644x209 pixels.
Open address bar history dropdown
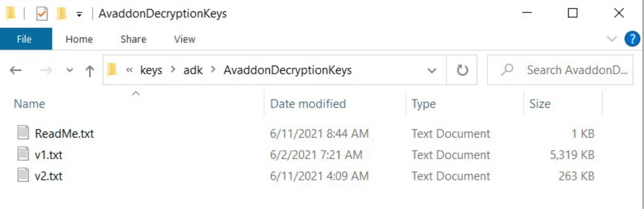[432, 70]
